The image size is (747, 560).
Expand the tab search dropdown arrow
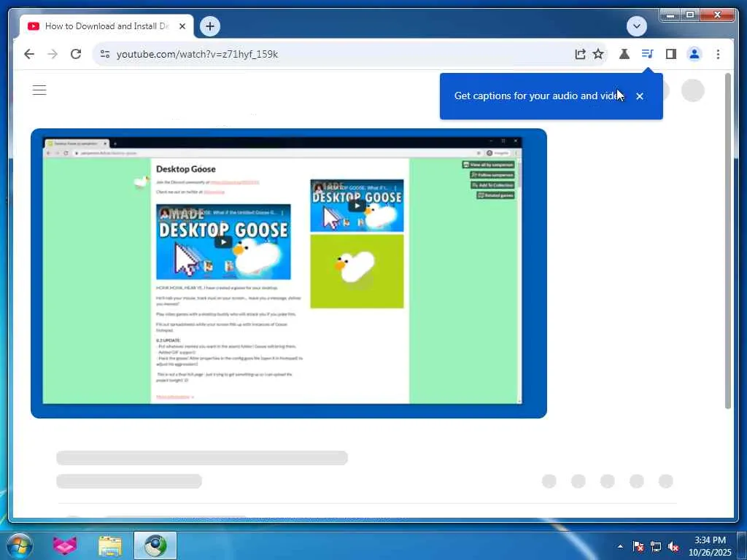(x=636, y=26)
